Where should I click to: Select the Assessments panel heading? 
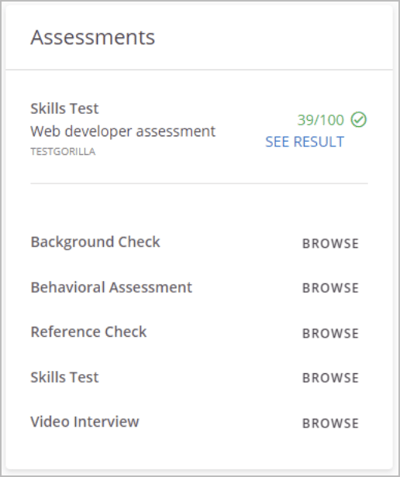click(93, 37)
